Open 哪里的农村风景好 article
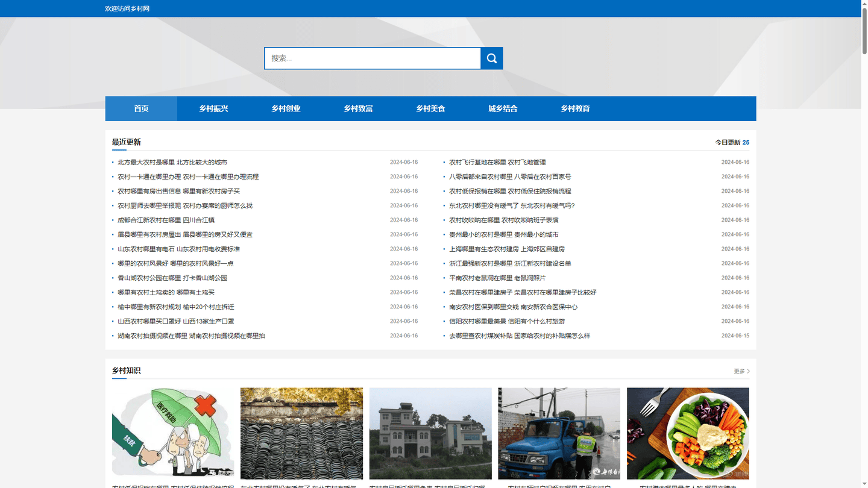 (x=175, y=263)
